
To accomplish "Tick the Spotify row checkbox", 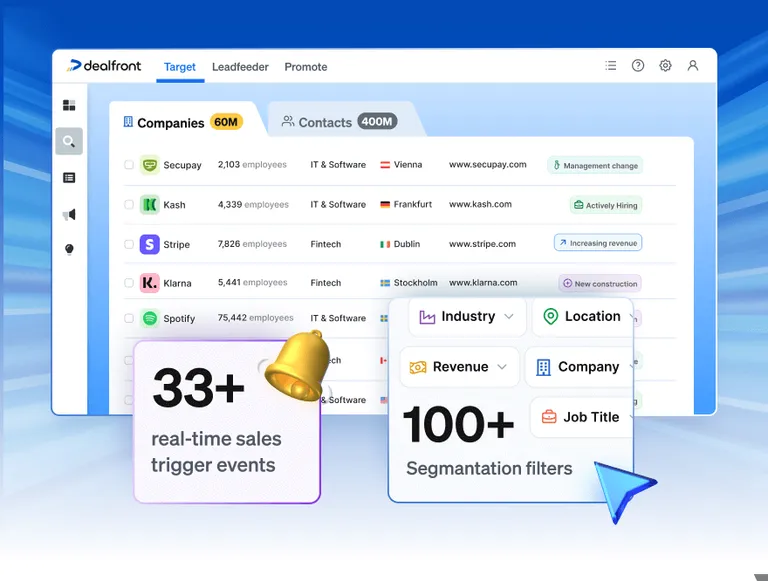I will 129,318.
